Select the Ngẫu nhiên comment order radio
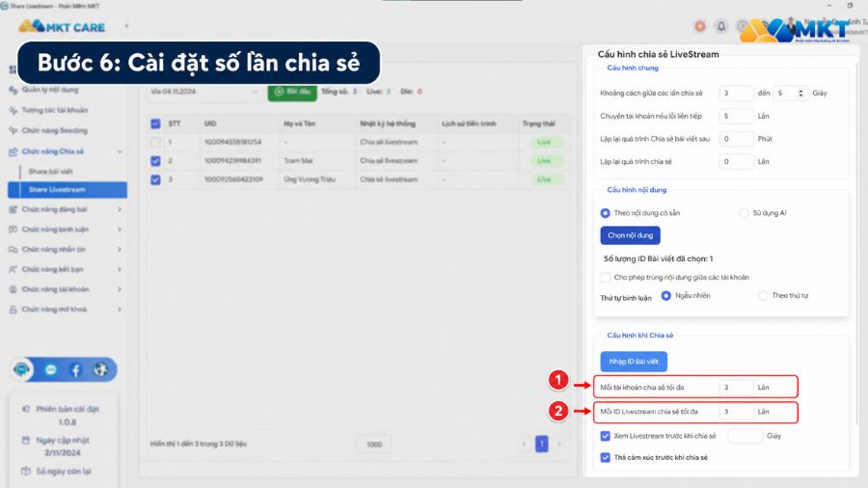The image size is (868, 488). click(x=665, y=296)
